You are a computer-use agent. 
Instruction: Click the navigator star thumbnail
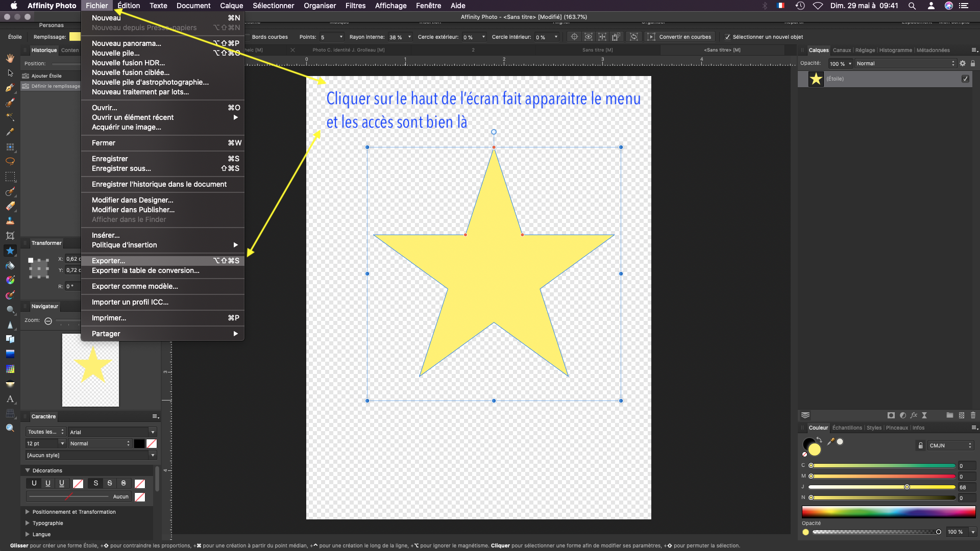pos(91,370)
